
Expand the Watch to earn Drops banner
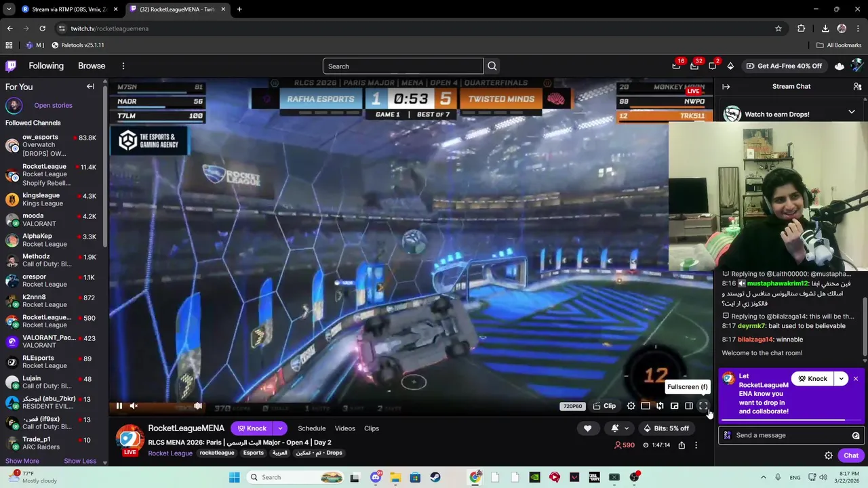851,112
